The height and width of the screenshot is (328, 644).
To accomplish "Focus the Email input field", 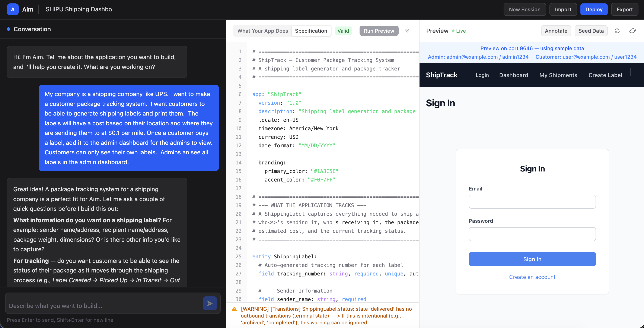I will click(x=532, y=202).
